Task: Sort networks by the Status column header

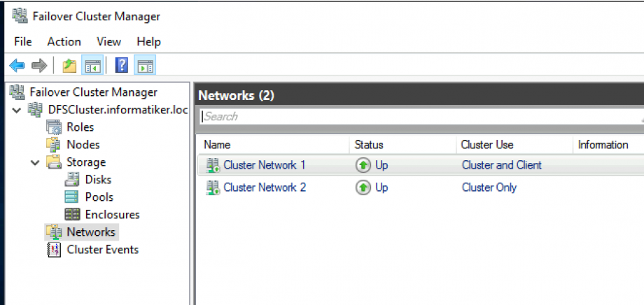Action: (x=369, y=145)
